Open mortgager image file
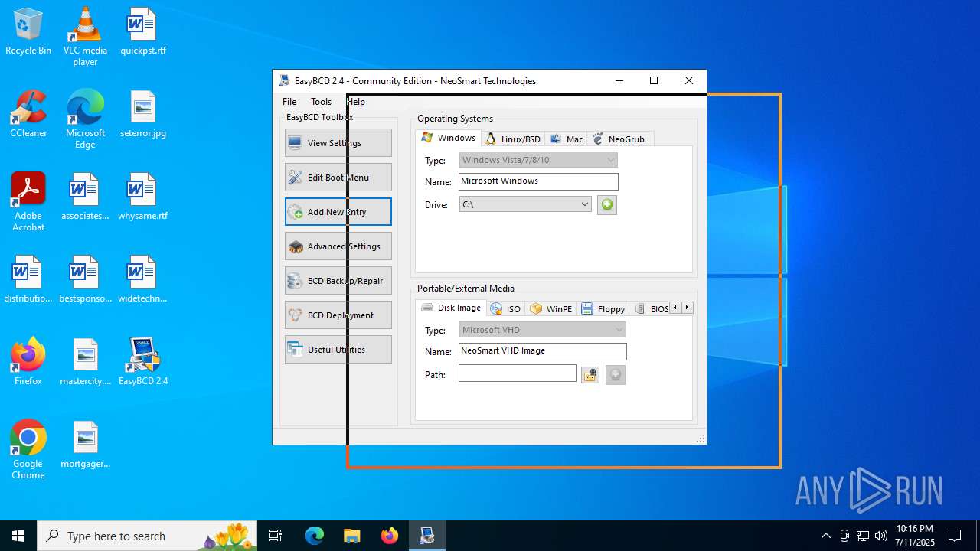This screenshot has width=980, height=551. pos(85,445)
